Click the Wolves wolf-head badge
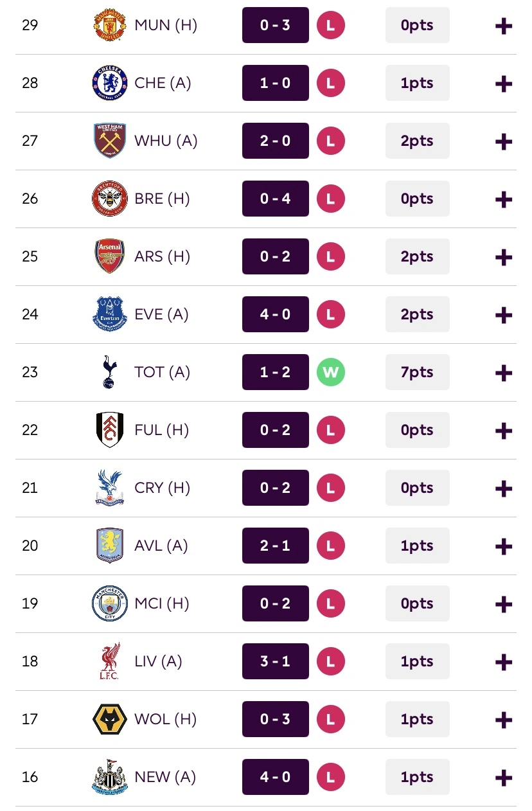The image size is (532, 811). [x=110, y=719]
